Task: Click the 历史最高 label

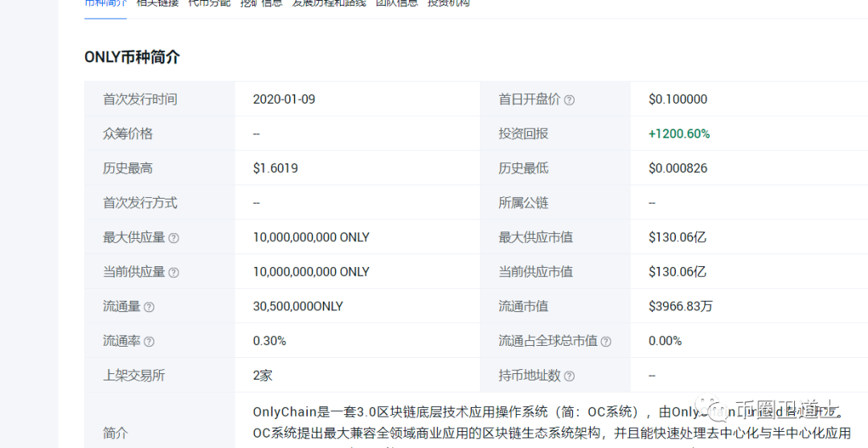Action: point(128,168)
